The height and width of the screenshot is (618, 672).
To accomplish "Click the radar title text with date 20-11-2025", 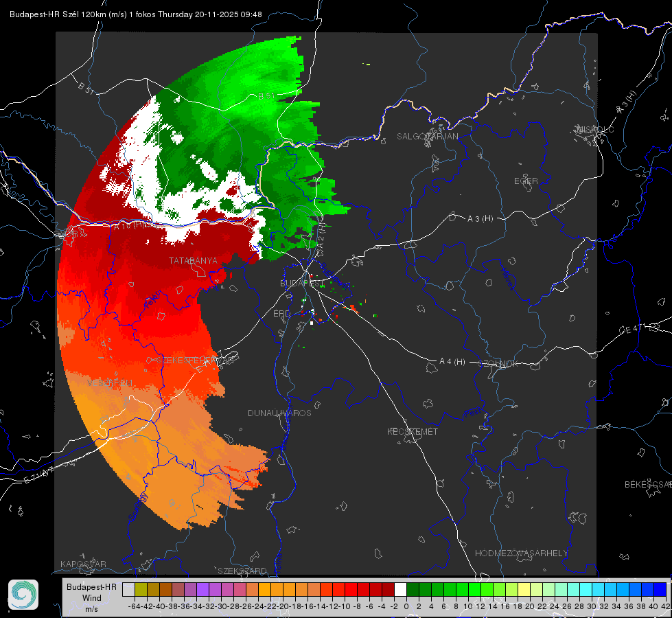I will (x=135, y=14).
